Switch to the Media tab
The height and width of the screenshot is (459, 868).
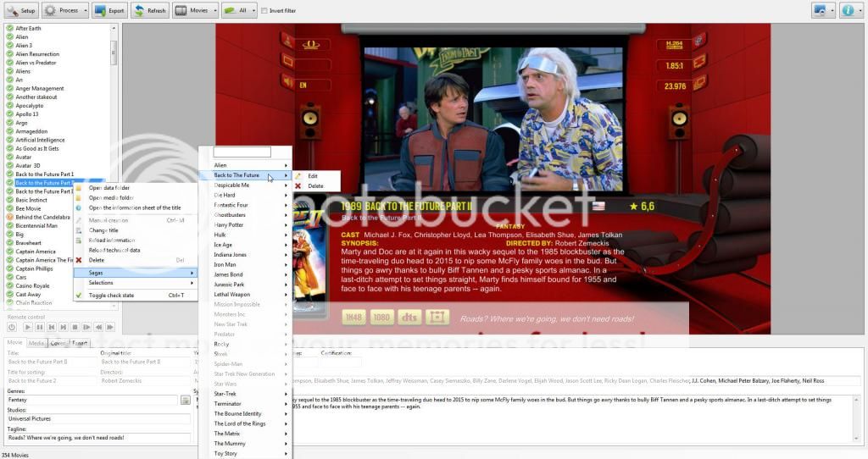36,344
